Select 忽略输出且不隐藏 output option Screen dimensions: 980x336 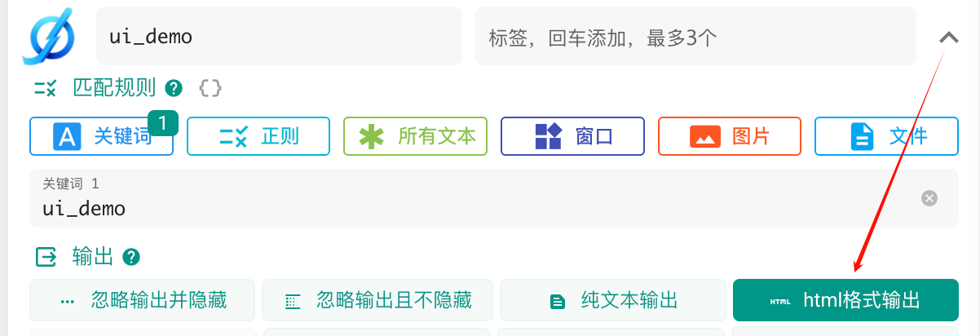tap(377, 300)
